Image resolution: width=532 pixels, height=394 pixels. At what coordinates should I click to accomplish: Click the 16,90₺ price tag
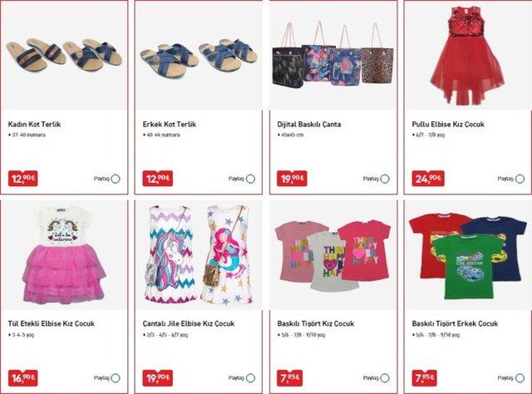click(22, 377)
